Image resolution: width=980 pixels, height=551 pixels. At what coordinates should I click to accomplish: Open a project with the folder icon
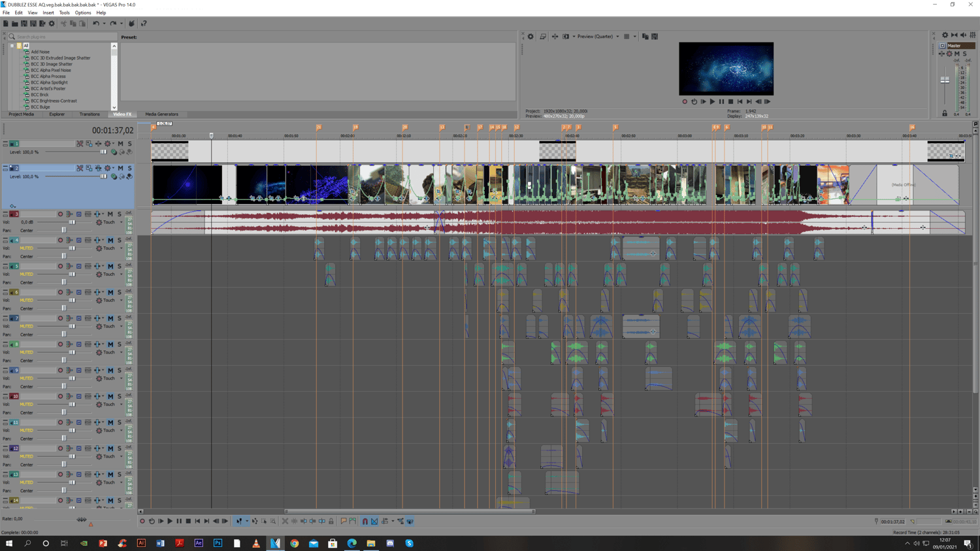[14, 24]
